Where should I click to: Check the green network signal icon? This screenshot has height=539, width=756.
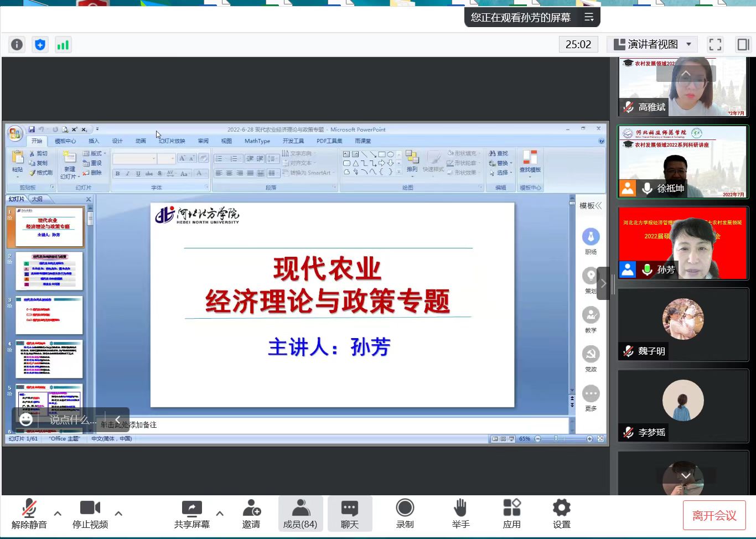(63, 44)
